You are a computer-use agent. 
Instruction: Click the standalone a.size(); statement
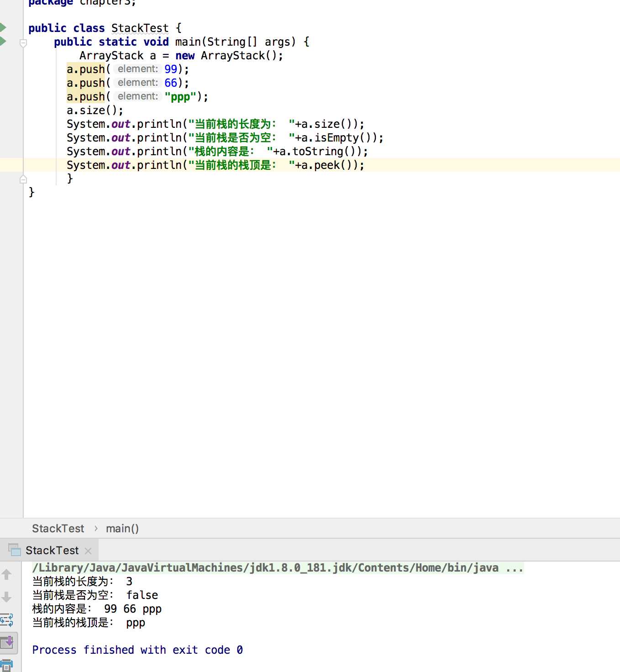[x=95, y=110]
